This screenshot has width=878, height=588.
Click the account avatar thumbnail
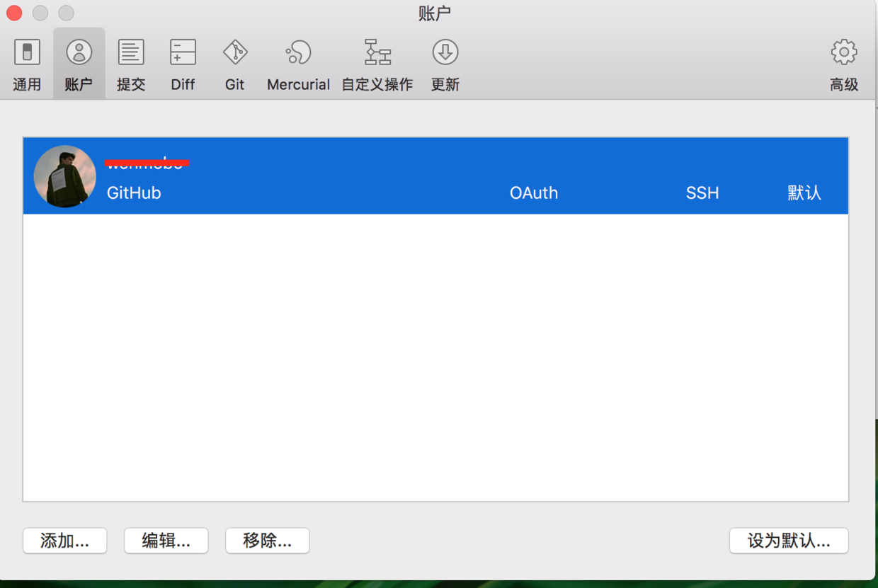pos(65,176)
